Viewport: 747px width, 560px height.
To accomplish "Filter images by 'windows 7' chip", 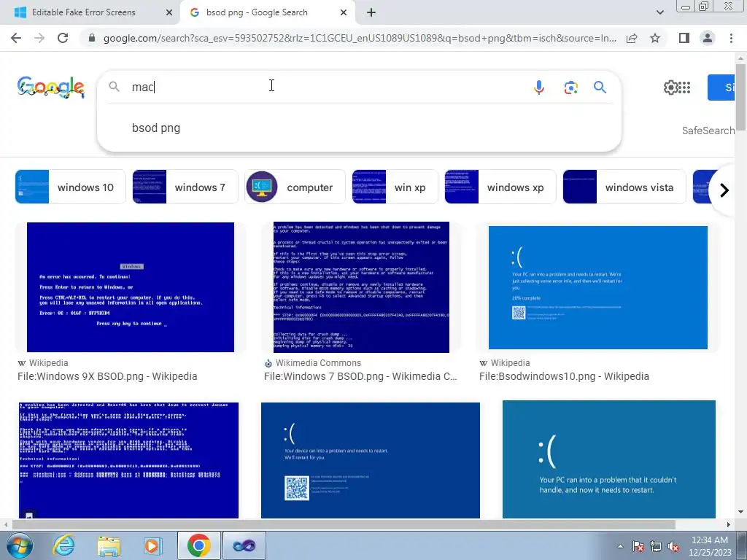I will click(185, 187).
